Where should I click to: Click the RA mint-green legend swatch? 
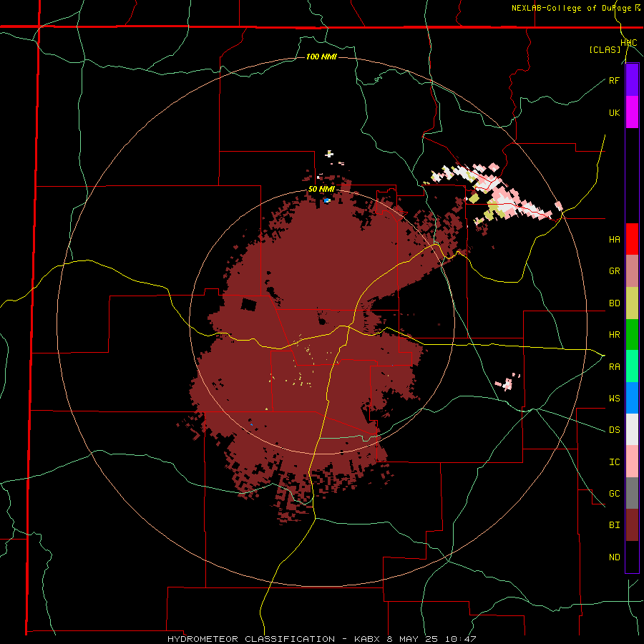[x=632, y=366]
